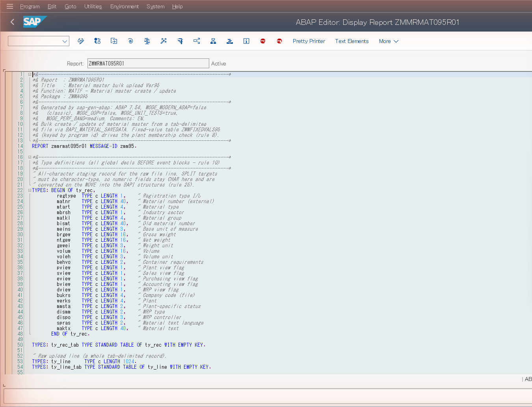Click the Report name input field
Screen dimensions: 532x407
click(148, 63)
